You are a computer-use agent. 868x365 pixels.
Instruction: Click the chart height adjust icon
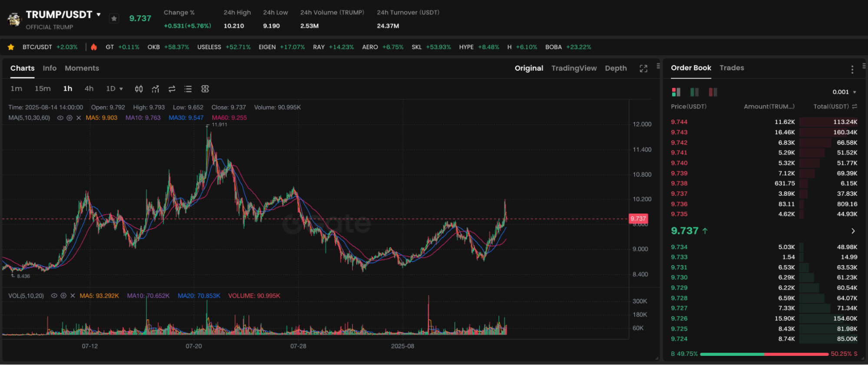click(205, 89)
